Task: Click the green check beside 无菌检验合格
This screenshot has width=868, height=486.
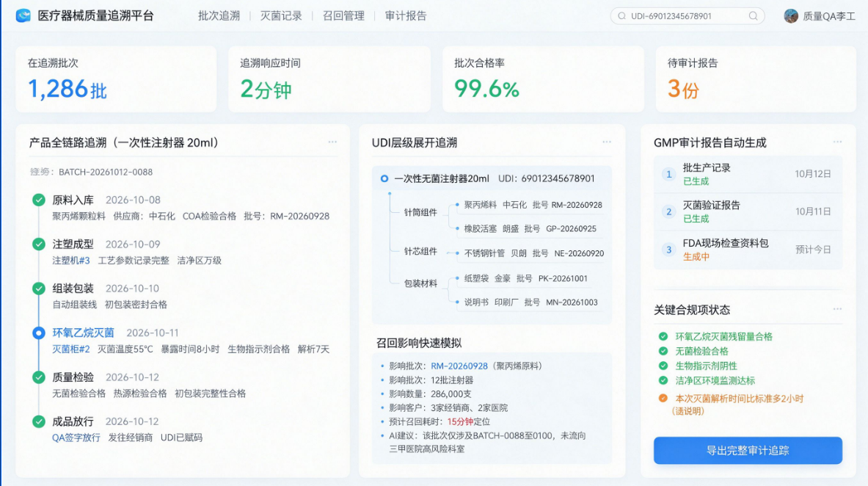Action: pyautogui.click(x=663, y=351)
